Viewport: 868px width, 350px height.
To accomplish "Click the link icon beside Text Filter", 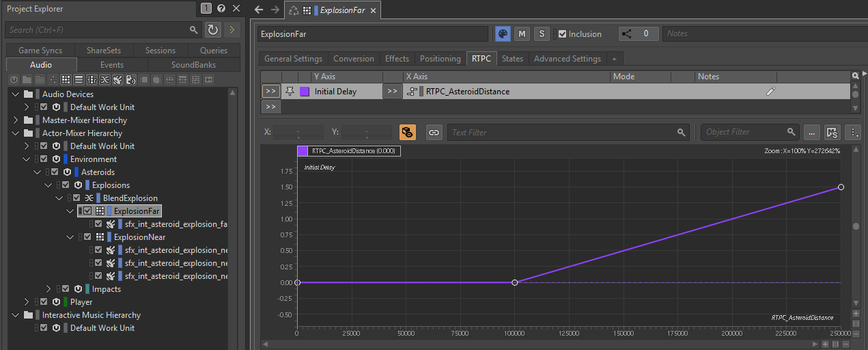I will pos(434,133).
